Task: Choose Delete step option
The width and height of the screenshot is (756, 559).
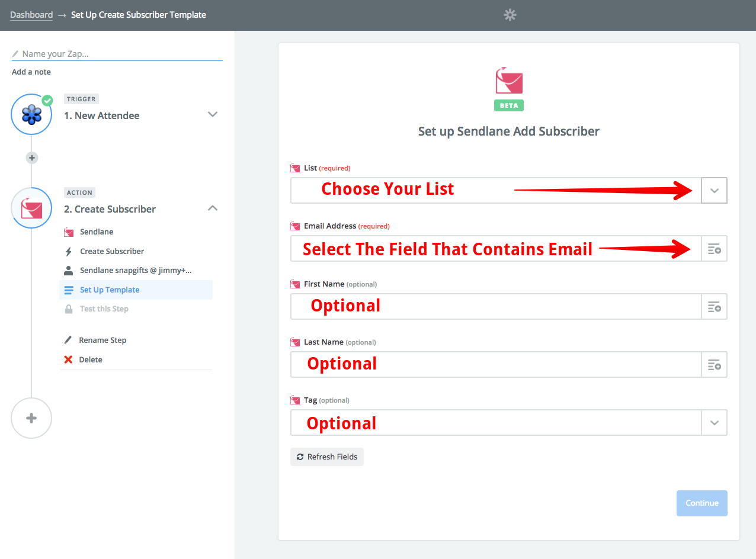Action: 91,359
